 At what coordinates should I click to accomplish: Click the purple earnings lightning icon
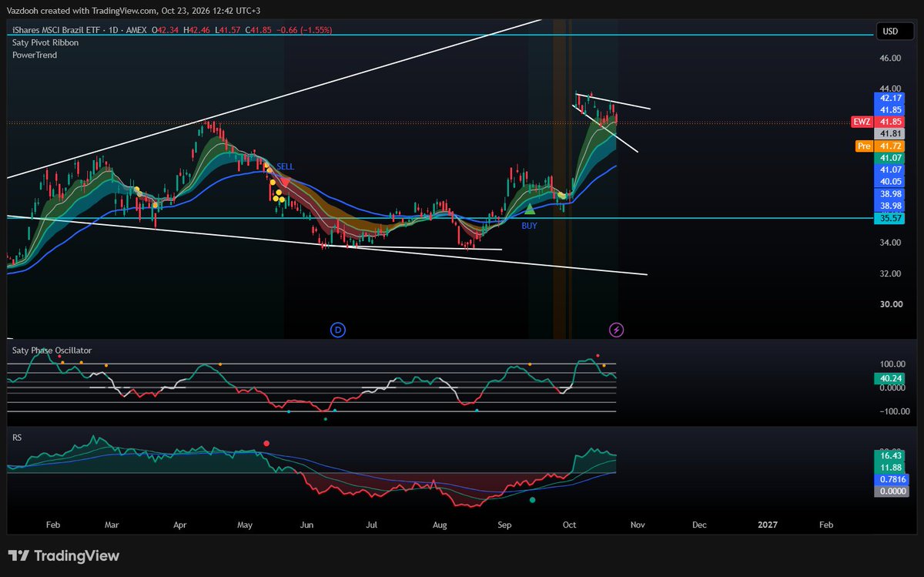click(x=617, y=330)
